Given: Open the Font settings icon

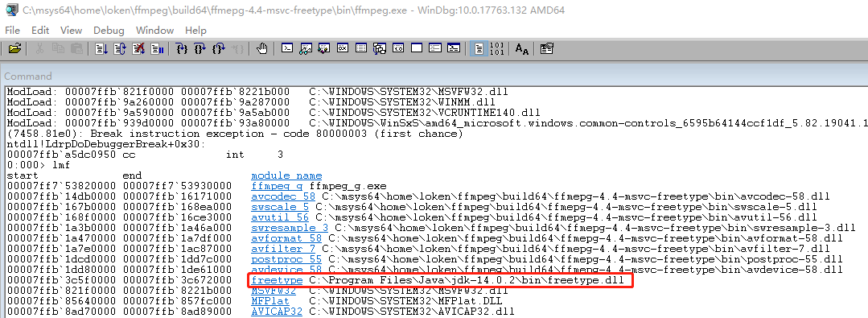Looking at the screenshot, I should 522,48.
